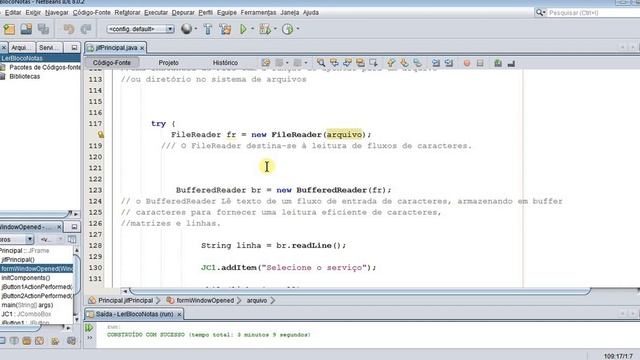The height and width of the screenshot is (360, 640).
Task: Click the Comment icon in editor toolbar
Action: (x=498, y=63)
